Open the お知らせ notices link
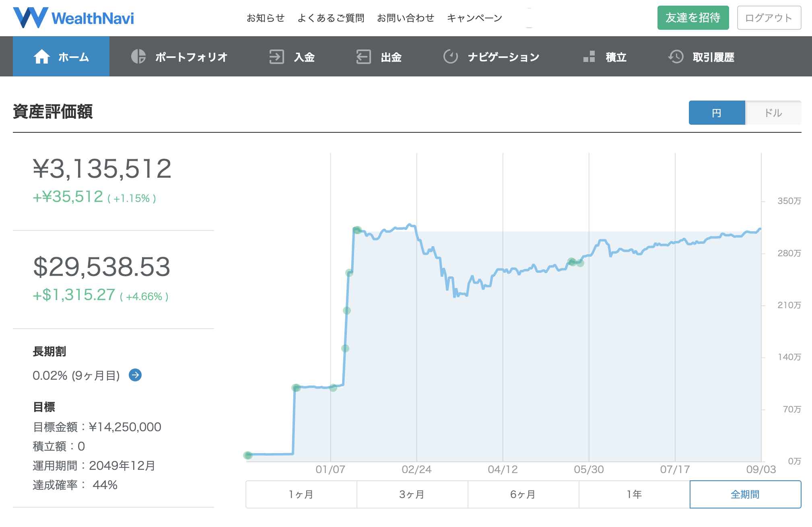812x527 pixels. [266, 18]
